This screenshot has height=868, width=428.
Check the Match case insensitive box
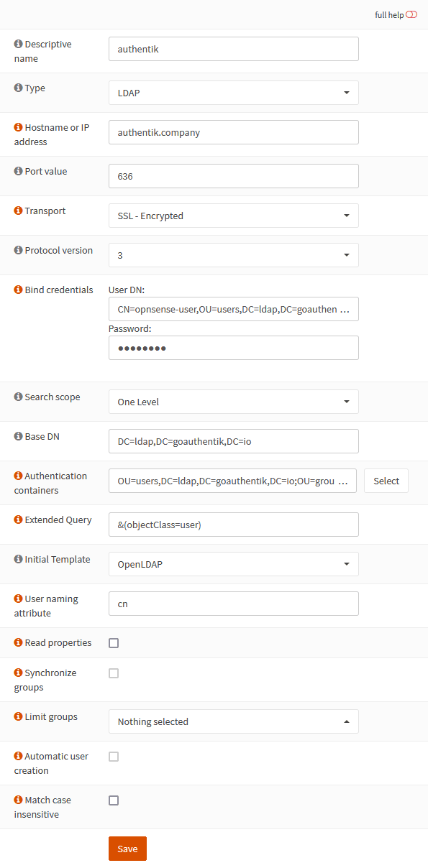tap(114, 800)
